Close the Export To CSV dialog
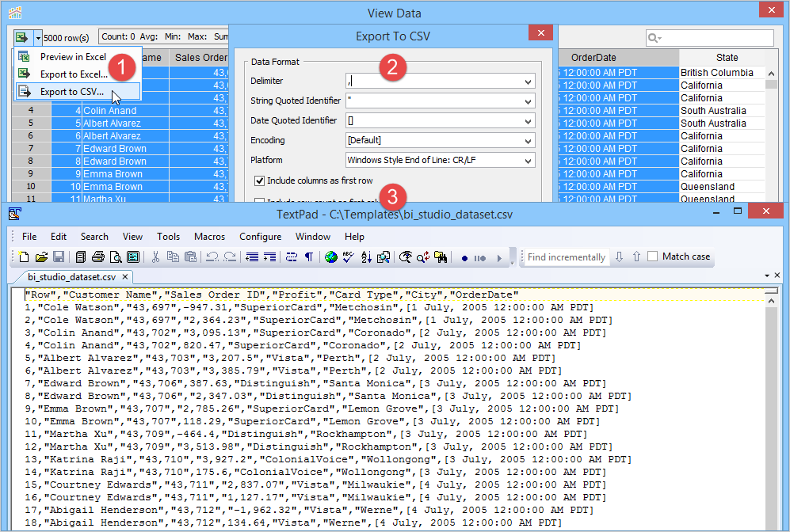The height and width of the screenshot is (532, 790). (540, 32)
